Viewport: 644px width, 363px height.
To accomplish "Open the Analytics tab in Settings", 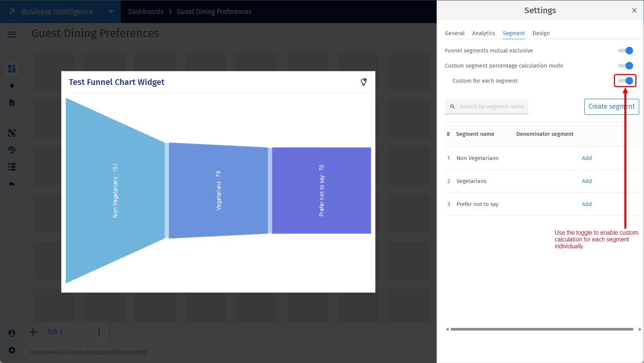I will (483, 33).
